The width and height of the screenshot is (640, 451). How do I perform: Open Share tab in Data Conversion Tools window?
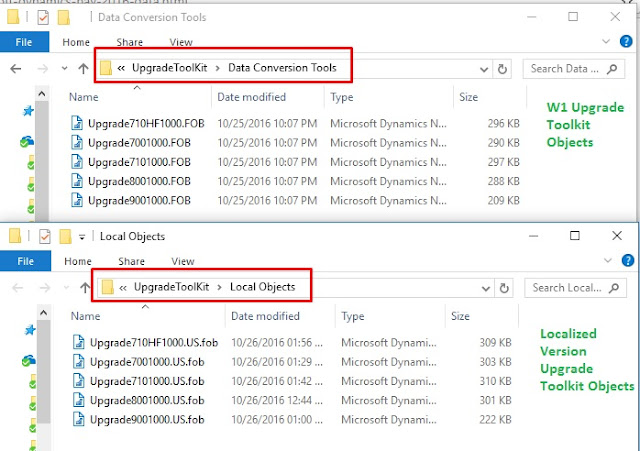(x=129, y=42)
